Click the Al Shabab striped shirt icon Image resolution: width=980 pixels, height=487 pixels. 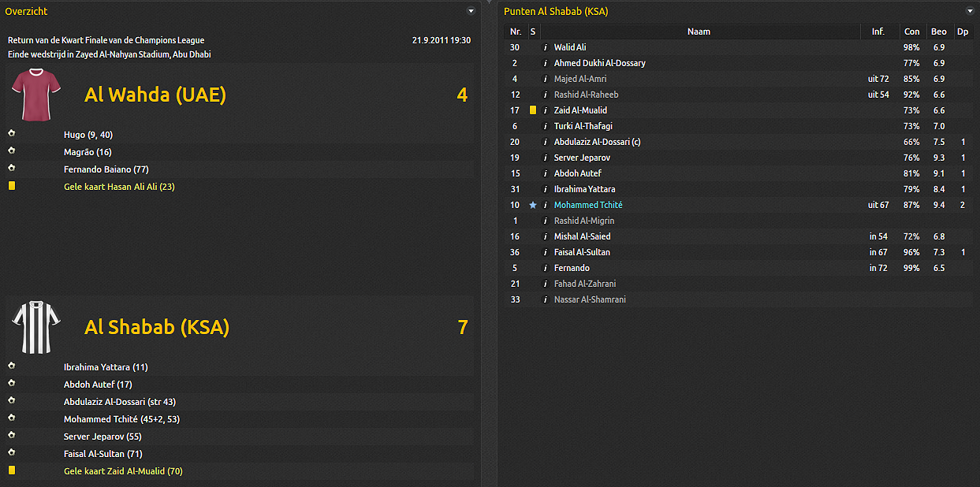pos(35,327)
